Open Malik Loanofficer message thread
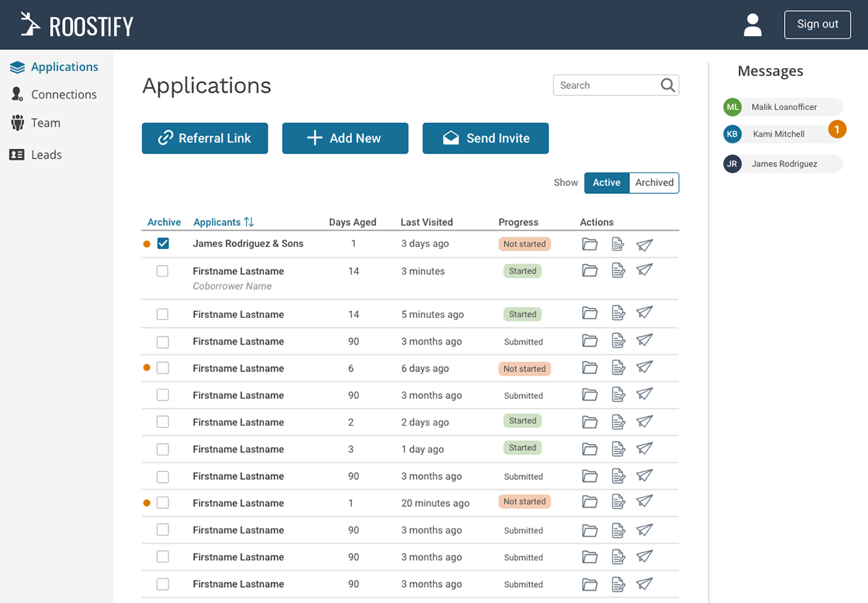This screenshot has height=603, width=868. click(x=783, y=107)
